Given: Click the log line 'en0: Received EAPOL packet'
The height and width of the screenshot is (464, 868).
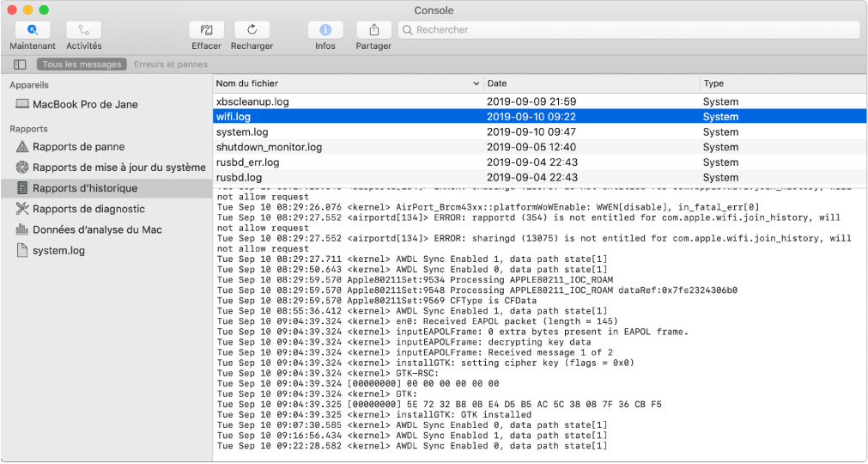Looking at the screenshot, I should pos(417,321).
